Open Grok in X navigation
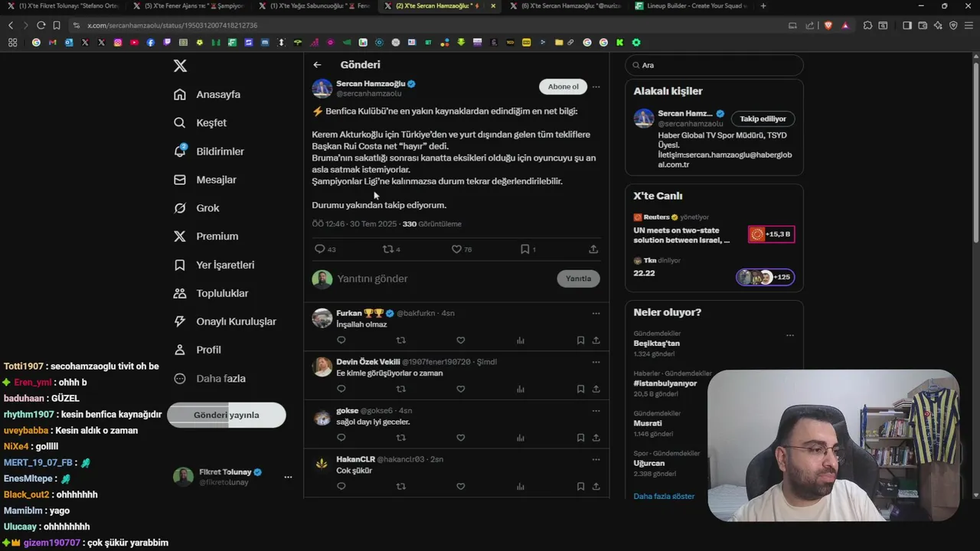The image size is (980, 551). [197, 208]
